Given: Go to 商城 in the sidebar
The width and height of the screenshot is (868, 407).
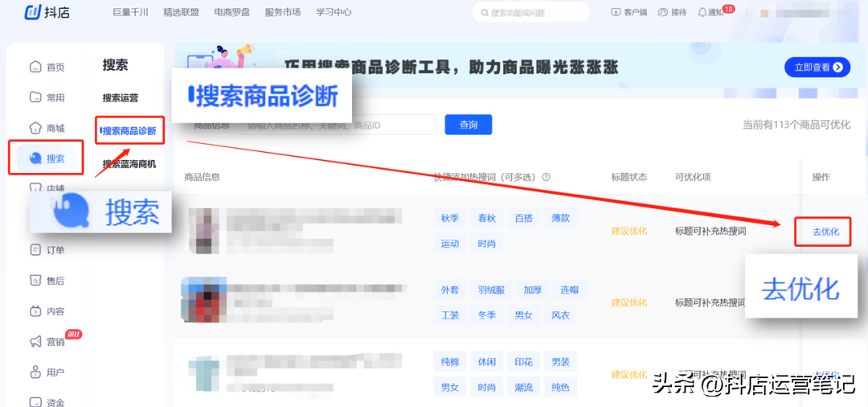Looking at the screenshot, I should click(x=47, y=129).
